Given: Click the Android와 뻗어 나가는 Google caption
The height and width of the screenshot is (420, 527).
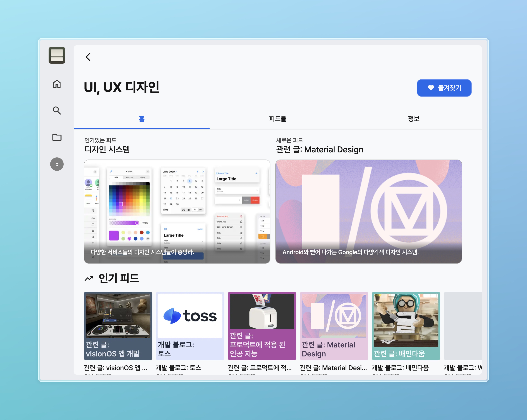Looking at the screenshot, I should pyautogui.click(x=351, y=252).
